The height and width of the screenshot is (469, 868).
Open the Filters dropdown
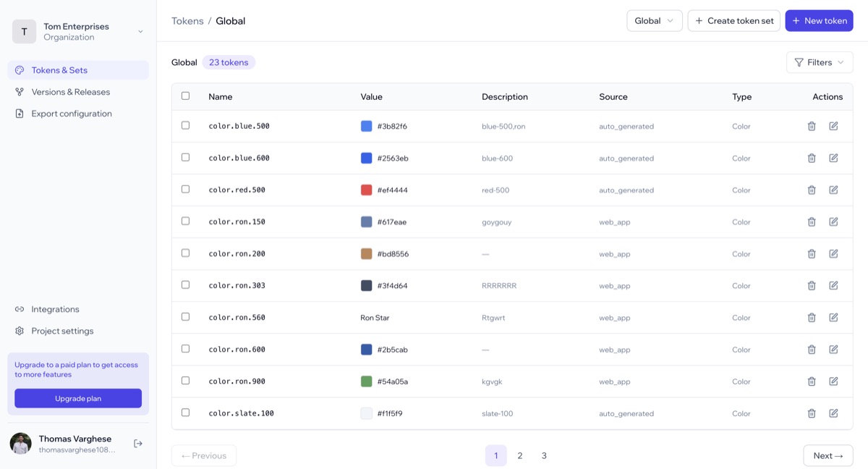tap(820, 62)
